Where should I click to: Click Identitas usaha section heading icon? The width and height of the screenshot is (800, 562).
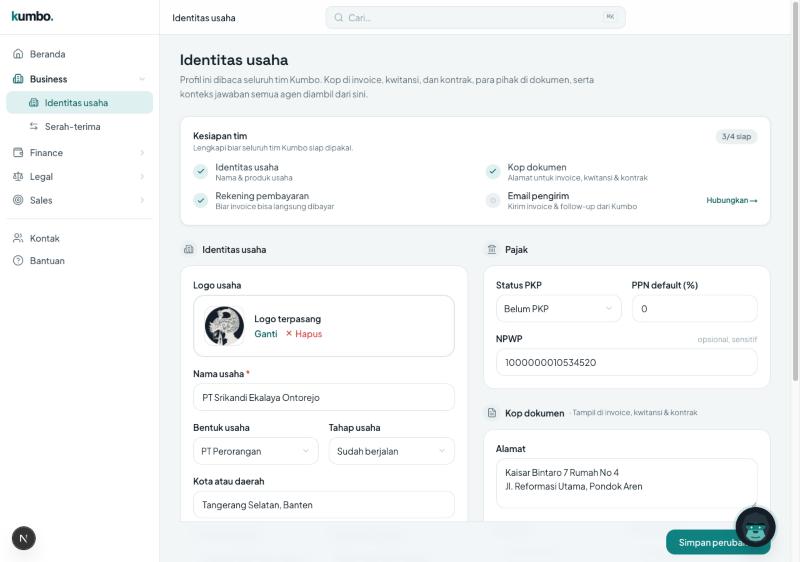tap(189, 249)
